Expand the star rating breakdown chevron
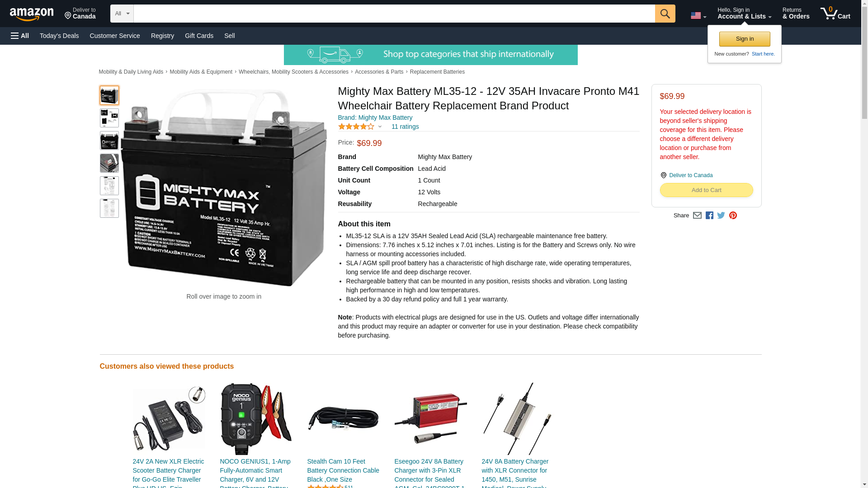Viewport: 868px width, 488px height. click(380, 127)
